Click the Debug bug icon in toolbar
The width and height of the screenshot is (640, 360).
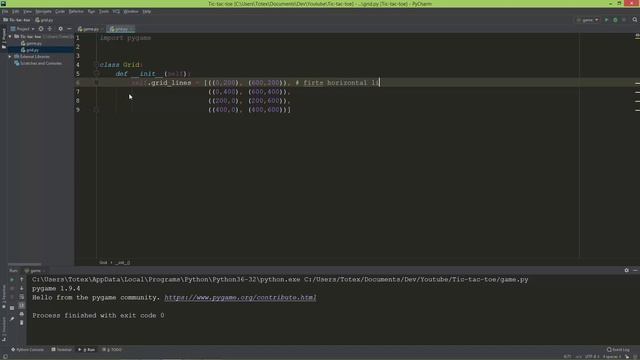[615, 20]
